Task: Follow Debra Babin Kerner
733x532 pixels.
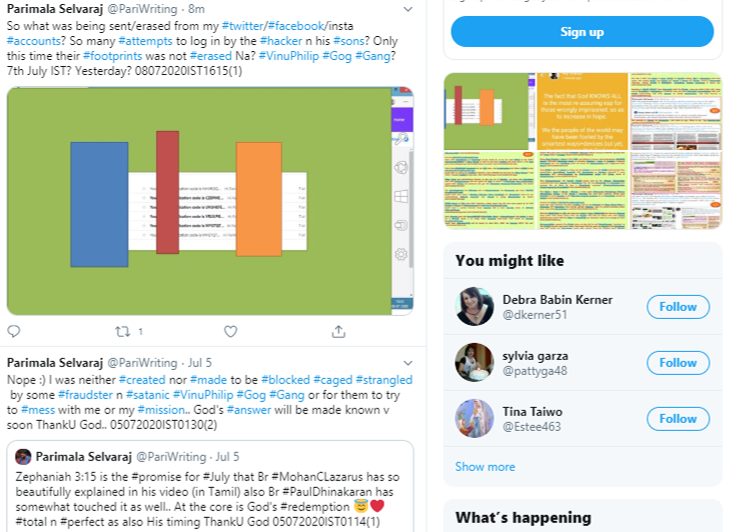Action: click(x=678, y=307)
